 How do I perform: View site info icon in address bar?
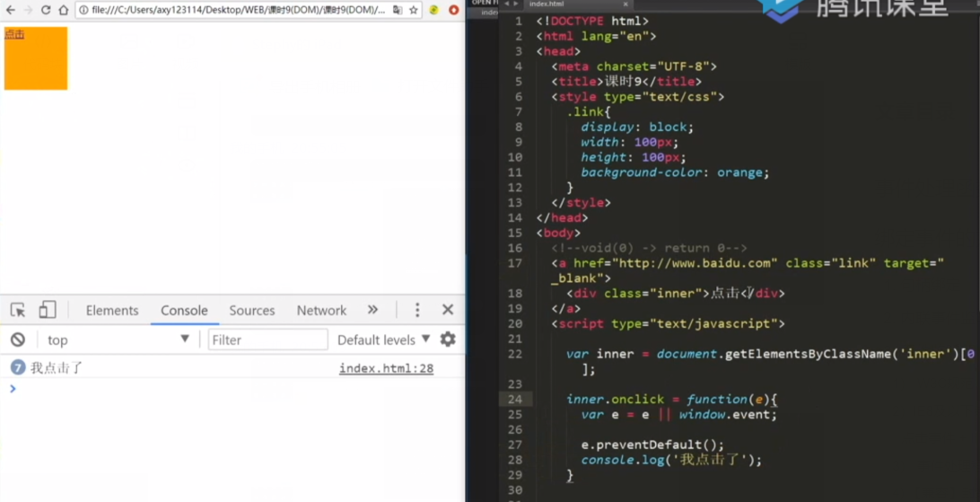(x=83, y=10)
